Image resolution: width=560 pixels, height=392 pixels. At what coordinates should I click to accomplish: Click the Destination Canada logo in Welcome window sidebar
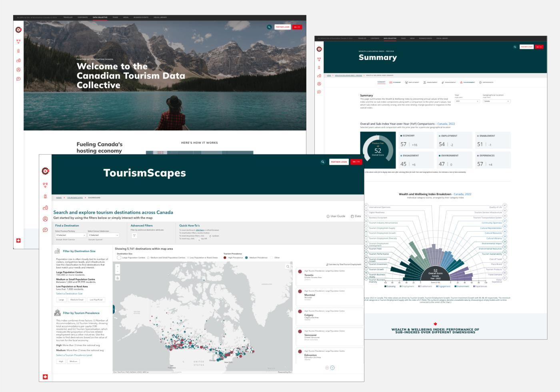coord(18,30)
